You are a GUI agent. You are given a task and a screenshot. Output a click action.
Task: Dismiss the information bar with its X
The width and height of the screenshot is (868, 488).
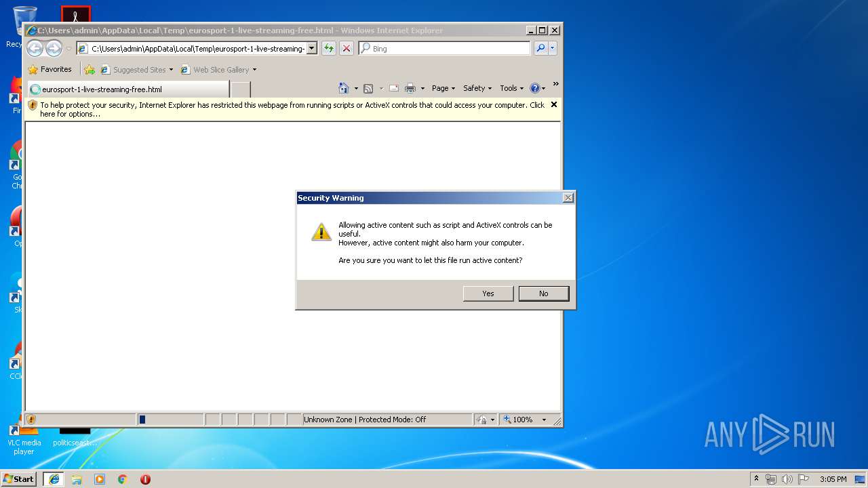tap(554, 104)
